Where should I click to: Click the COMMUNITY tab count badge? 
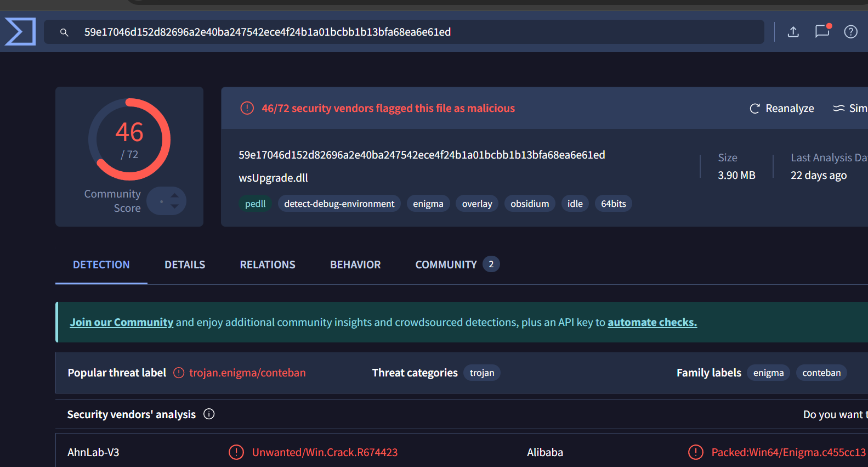click(491, 264)
